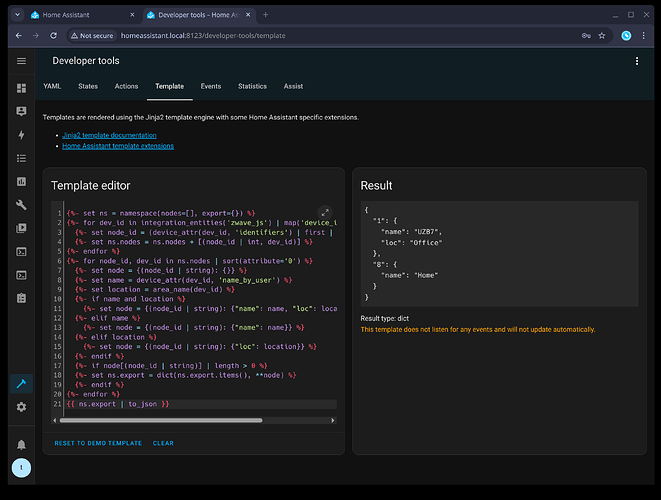The height and width of the screenshot is (500, 661).
Task: Click the Clear button
Action: 163,443
